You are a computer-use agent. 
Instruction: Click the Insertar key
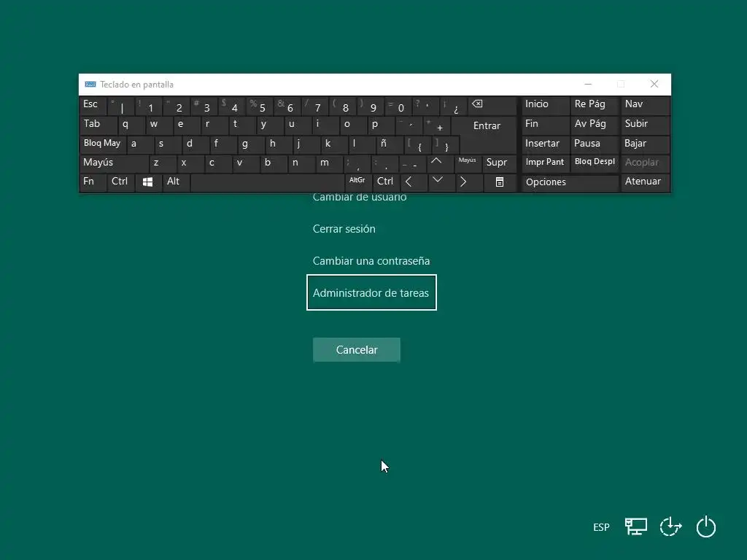tap(545, 144)
